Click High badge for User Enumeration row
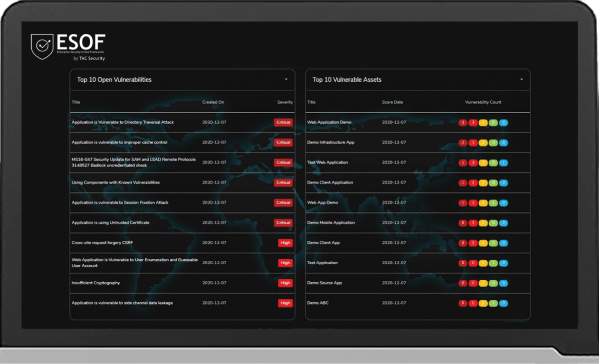The height and width of the screenshot is (364, 599). [x=286, y=263]
